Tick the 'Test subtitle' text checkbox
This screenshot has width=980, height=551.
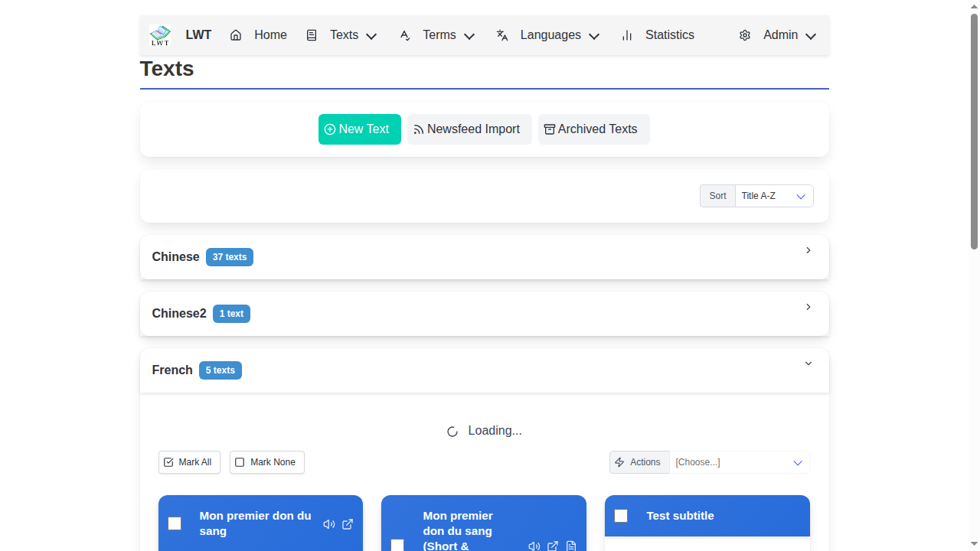click(621, 516)
